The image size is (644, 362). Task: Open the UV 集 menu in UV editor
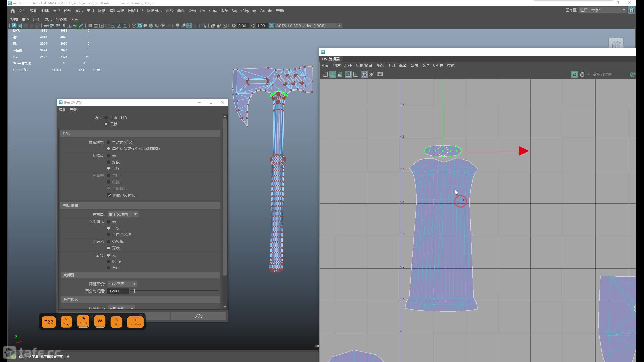point(438,65)
